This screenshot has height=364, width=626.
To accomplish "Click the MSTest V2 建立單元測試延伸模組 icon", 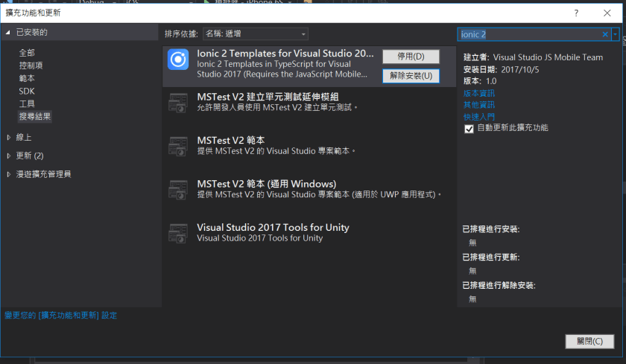I will pos(178,103).
